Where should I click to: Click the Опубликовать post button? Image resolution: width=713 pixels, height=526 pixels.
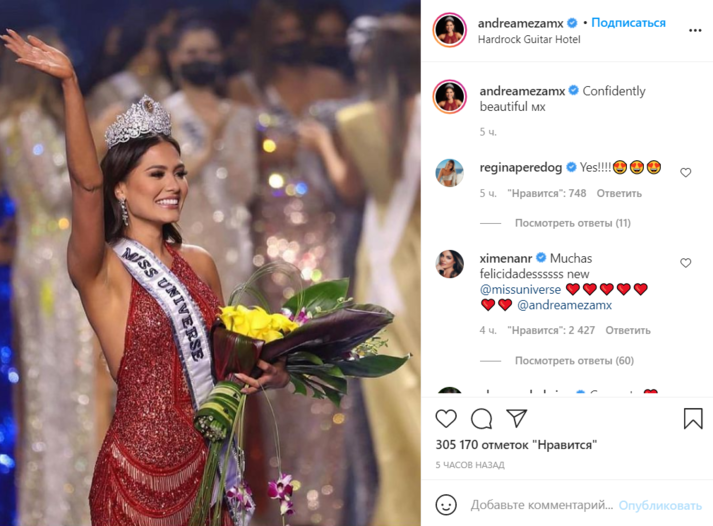coord(660,505)
